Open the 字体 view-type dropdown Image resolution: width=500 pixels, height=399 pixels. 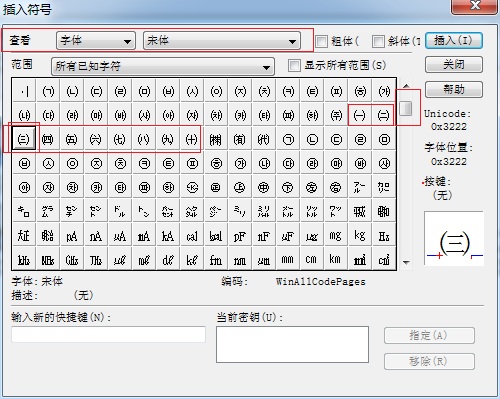coord(96,41)
